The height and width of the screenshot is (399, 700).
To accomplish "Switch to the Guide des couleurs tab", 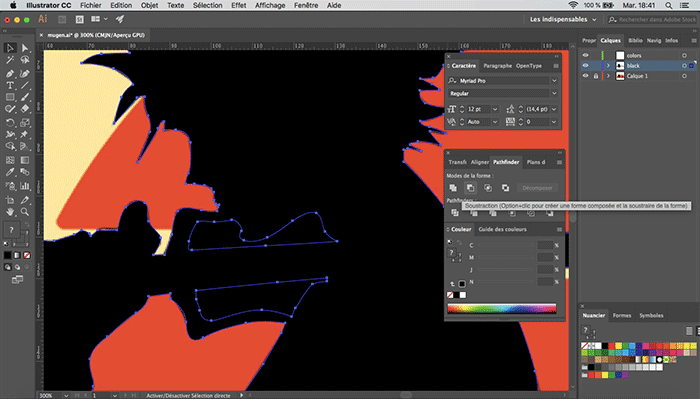I will 502,229.
